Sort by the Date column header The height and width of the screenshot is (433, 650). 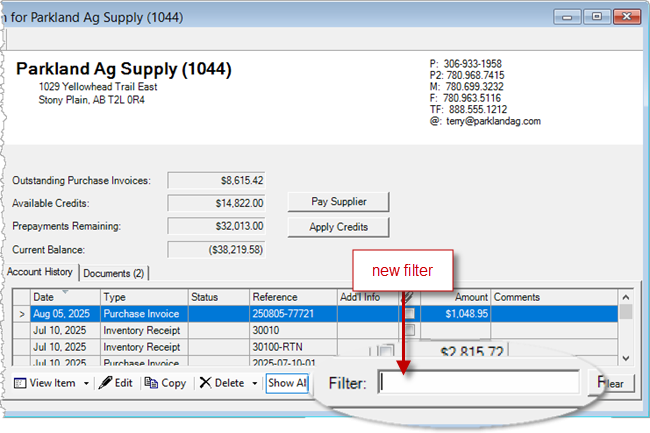pos(65,297)
